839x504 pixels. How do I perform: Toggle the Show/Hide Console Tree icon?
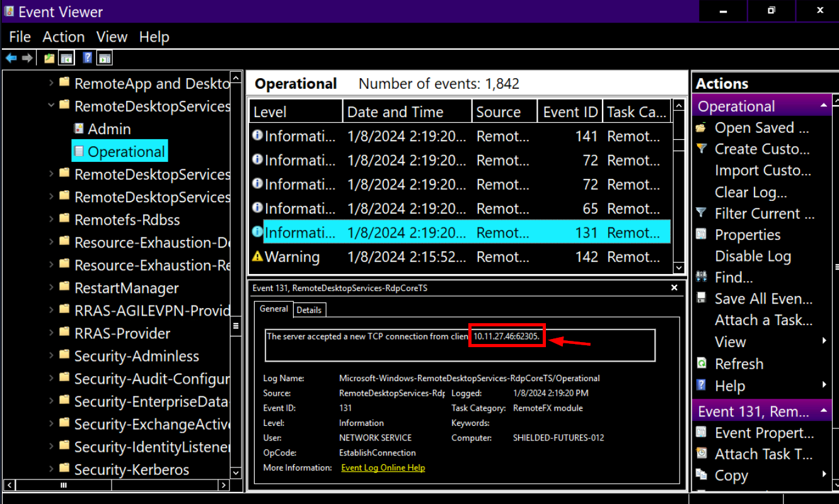pyautogui.click(x=66, y=58)
